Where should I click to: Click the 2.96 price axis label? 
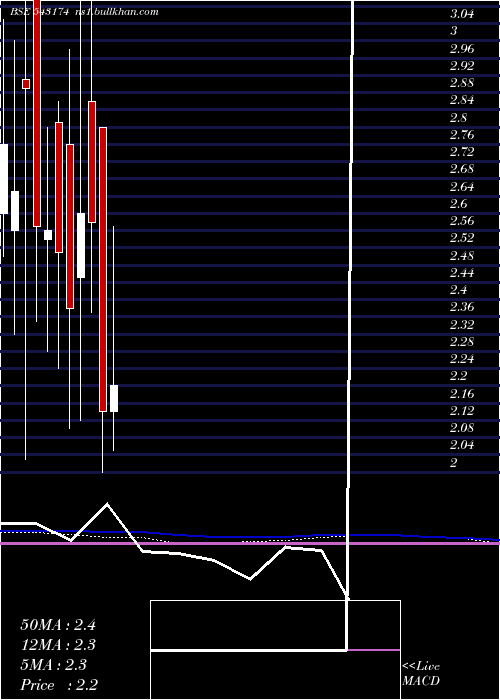point(462,48)
